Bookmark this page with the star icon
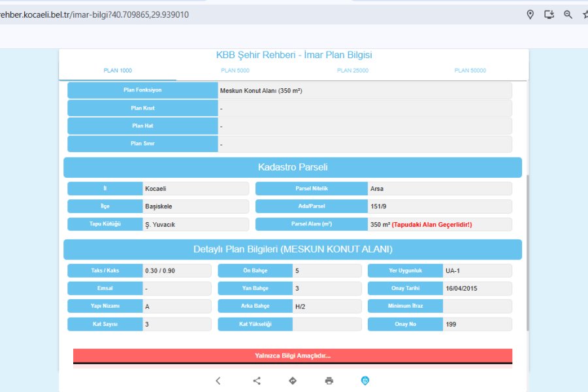Screen dimensions: 588x392 pyautogui.click(x=584, y=14)
